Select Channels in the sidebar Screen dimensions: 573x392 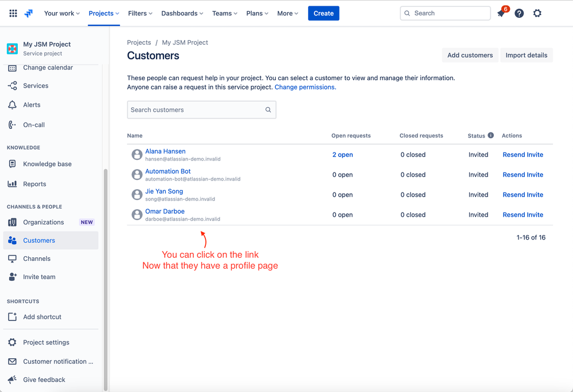pyautogui.click(x=37, y=258)
